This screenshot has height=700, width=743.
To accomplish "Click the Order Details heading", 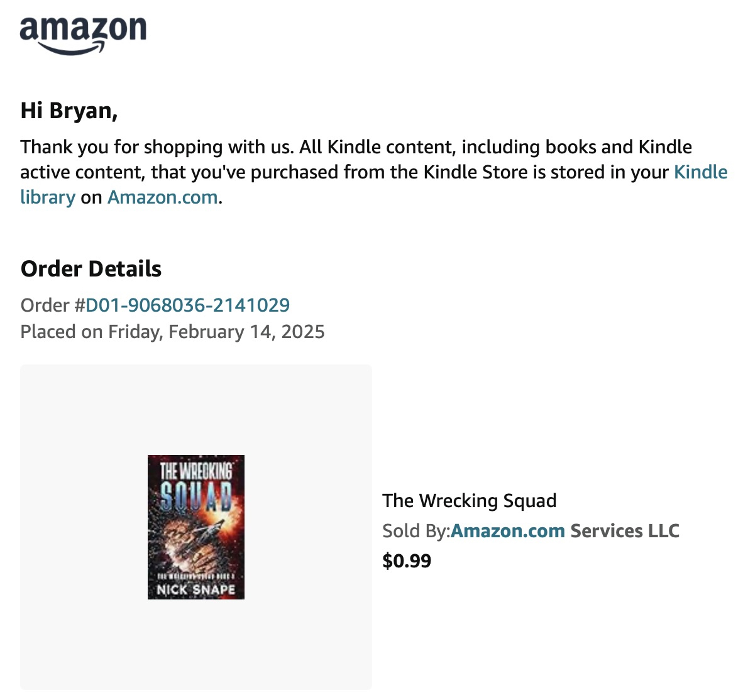I will click(91, 269).
